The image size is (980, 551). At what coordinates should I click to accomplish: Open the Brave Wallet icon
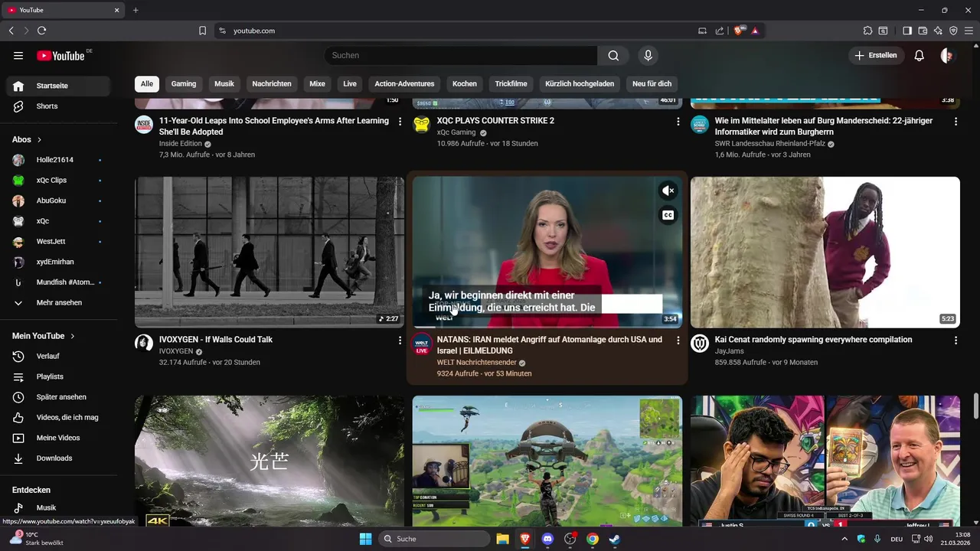pyautogui.click(x=923, y=31)
